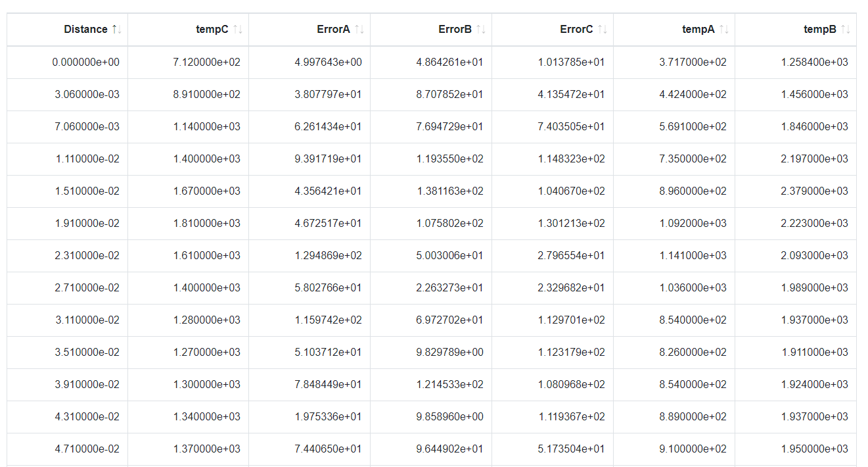868x467 pixels.
Task: Click the tempA value 8.260000e+02
Action: coord(693,353)
